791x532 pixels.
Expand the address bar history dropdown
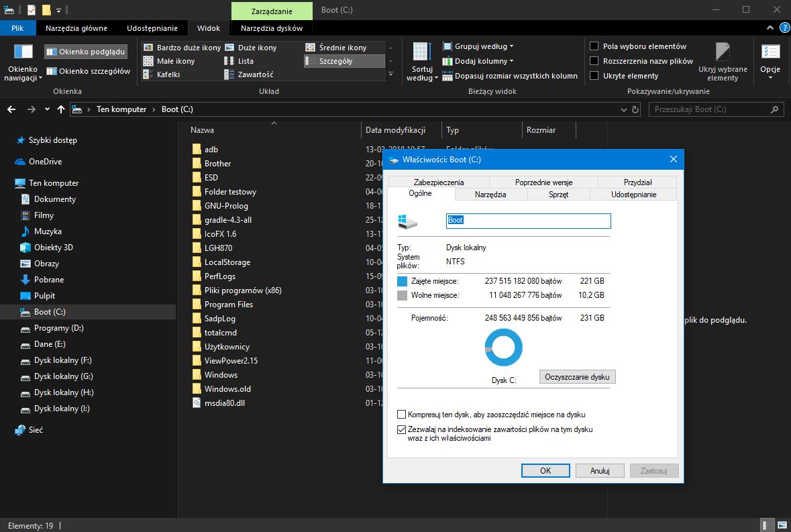624,109
